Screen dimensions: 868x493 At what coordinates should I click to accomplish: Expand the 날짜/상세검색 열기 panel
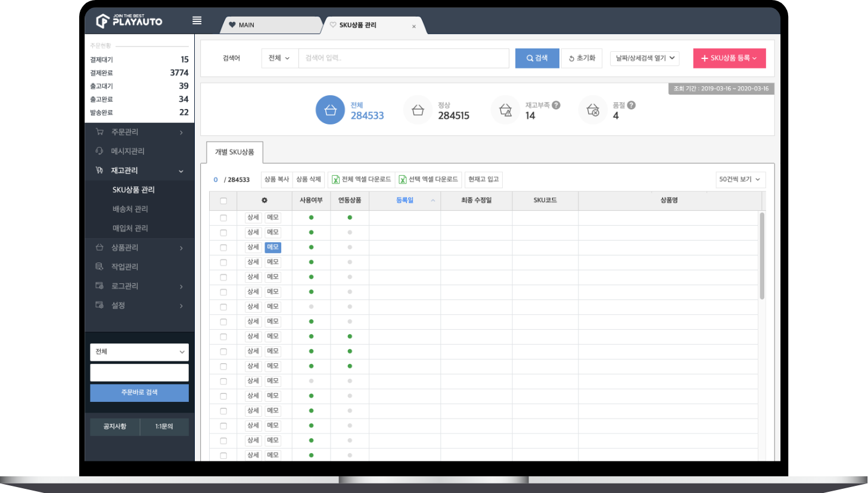[645, 58]
